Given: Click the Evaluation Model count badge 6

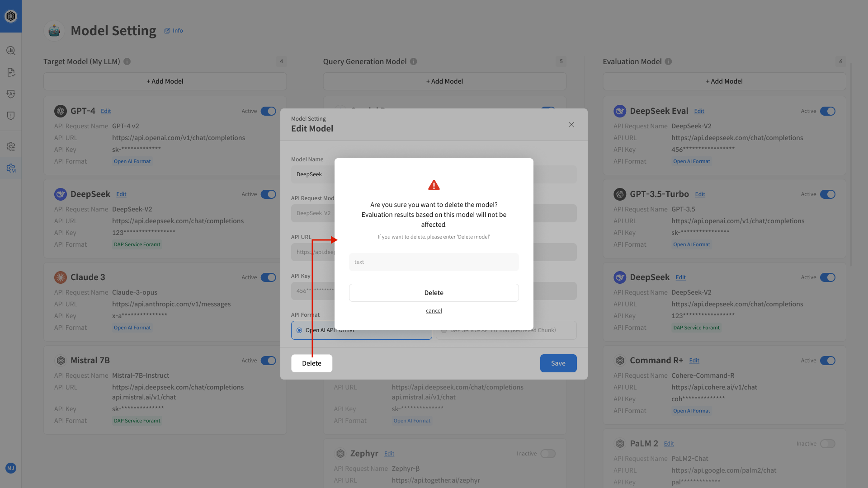Looking at the screenshot, I should point(841,61).
